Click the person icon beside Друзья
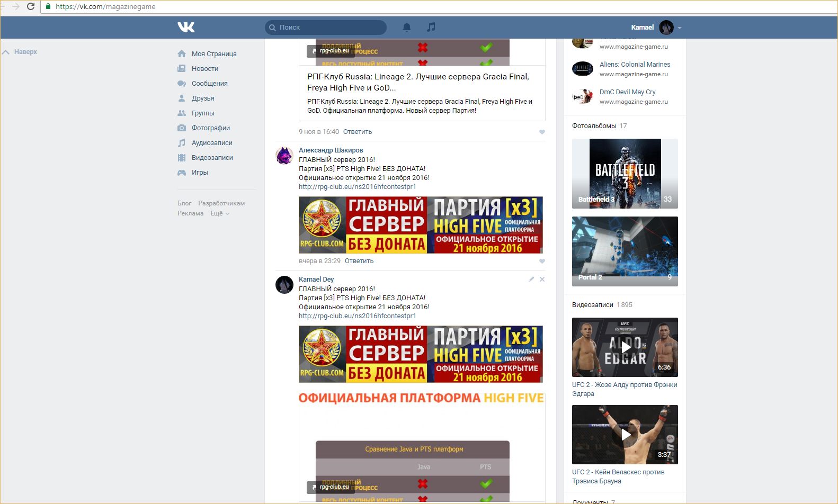The width and height of the screenshot is (838, 504). (x=182, y=98)
